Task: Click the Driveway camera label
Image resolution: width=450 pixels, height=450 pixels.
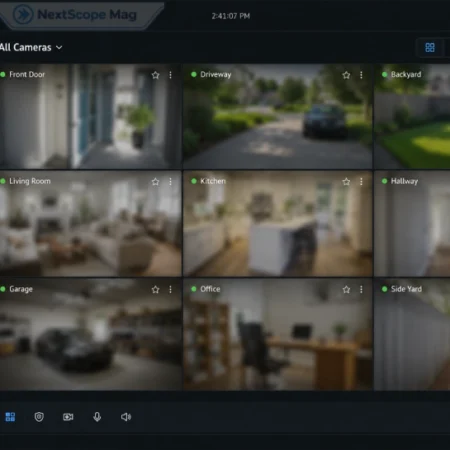Action: 216,75
